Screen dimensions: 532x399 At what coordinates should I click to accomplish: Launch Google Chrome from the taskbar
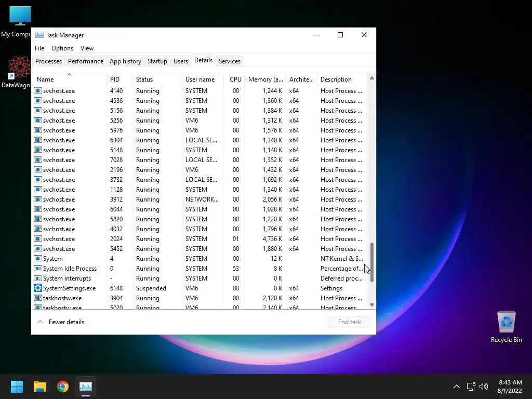[x=63, y=387]
